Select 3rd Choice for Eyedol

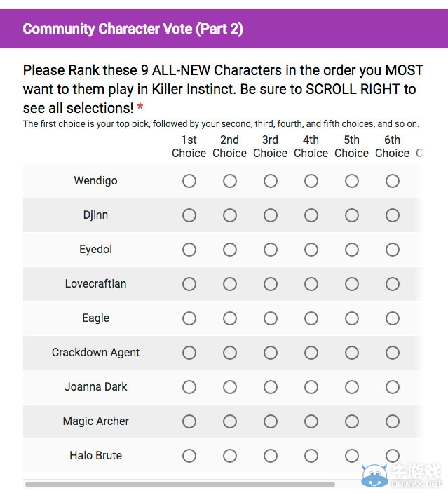271,250
